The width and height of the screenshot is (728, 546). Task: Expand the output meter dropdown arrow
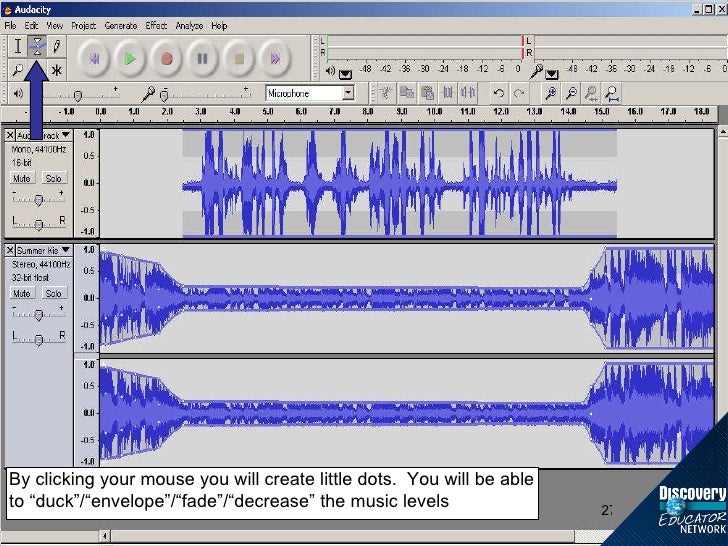(x=346, y=73)
